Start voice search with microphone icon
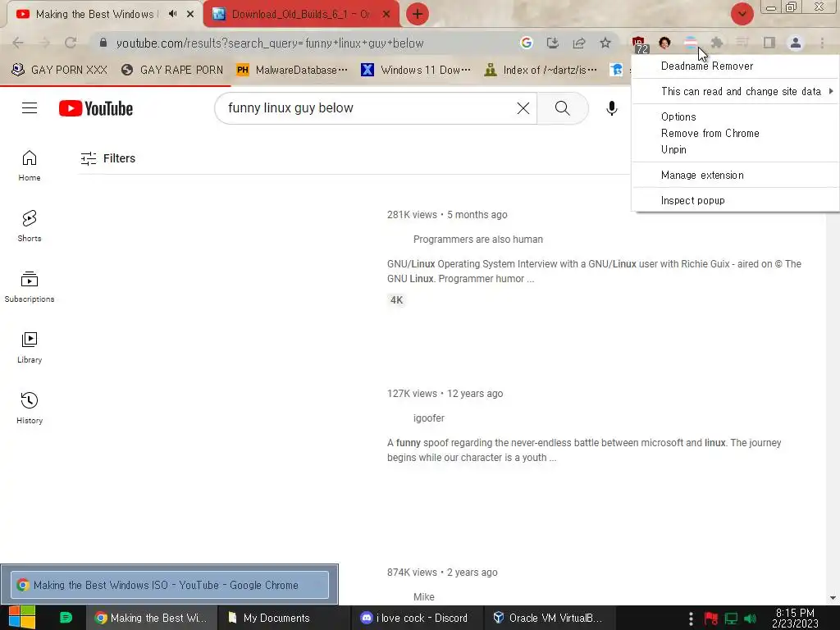This screenshot has height=630, width=840. click(611, 108)
